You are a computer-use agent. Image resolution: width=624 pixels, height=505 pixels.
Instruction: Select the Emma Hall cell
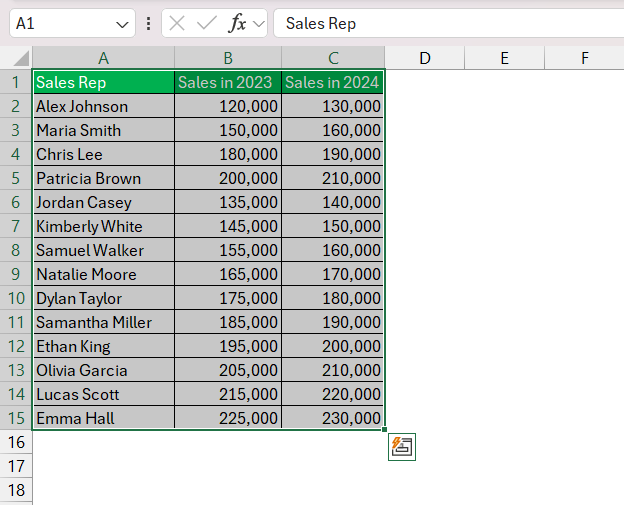click(x=103, y=418)
